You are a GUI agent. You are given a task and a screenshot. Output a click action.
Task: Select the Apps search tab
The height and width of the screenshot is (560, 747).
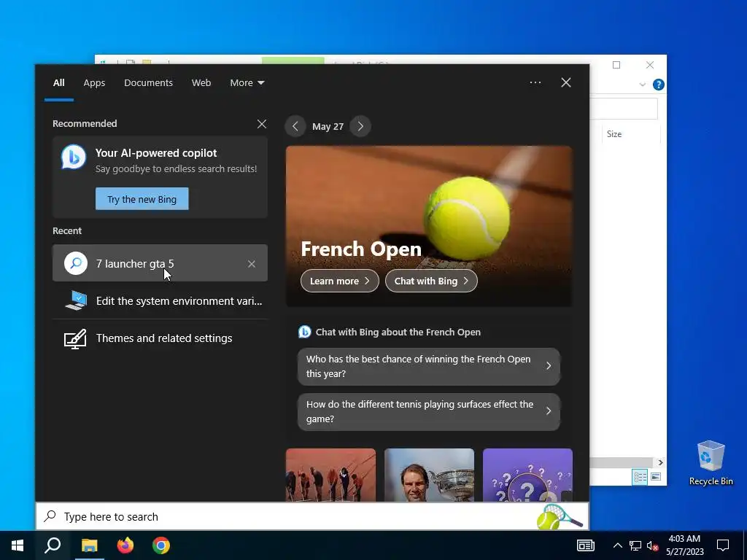(94, 83)
